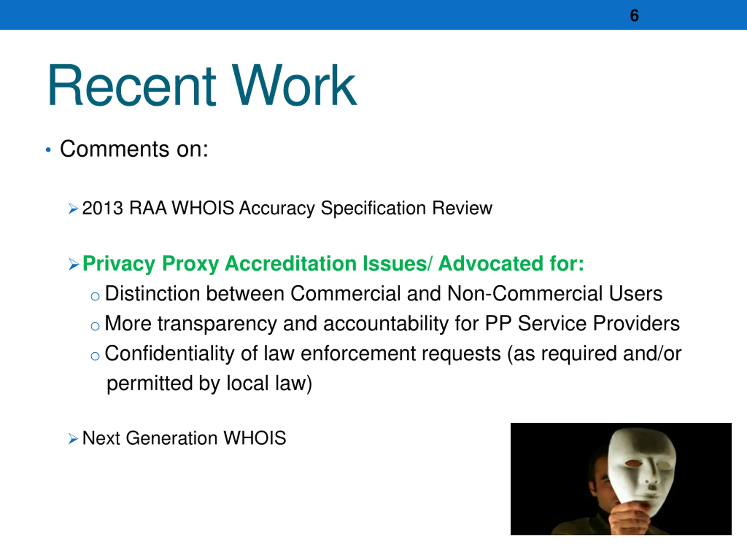The height and width of the screenshot is (560, 747).
Task: Select Distinction between Commercial and Non-Commercial Users
Action: click(384, 293)
